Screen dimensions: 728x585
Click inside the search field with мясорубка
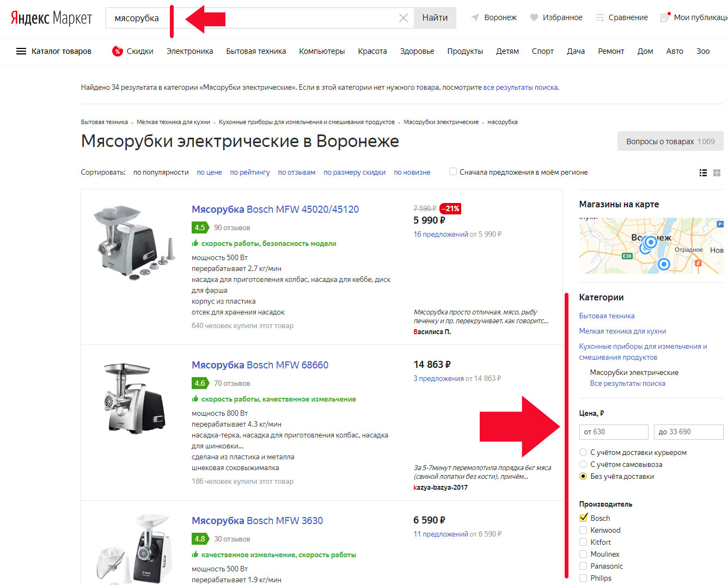260,18
